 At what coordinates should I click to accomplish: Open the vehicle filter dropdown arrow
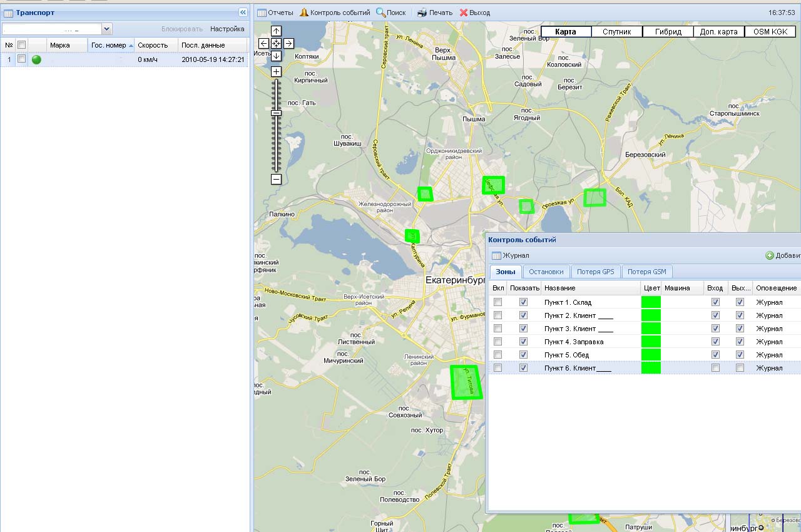point(106,29)
